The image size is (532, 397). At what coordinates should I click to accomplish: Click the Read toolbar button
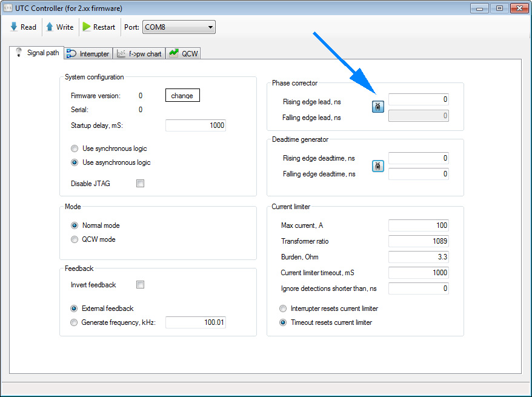tap(24, 27)
